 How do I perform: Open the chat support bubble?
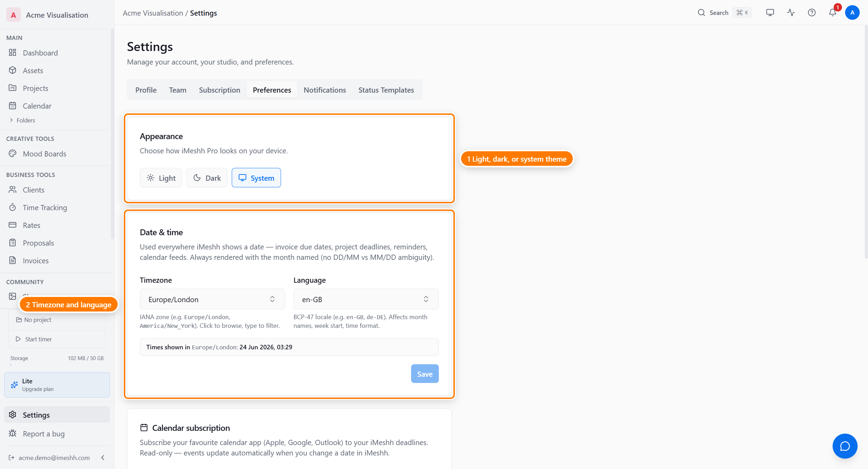click(x=845, y=446)
